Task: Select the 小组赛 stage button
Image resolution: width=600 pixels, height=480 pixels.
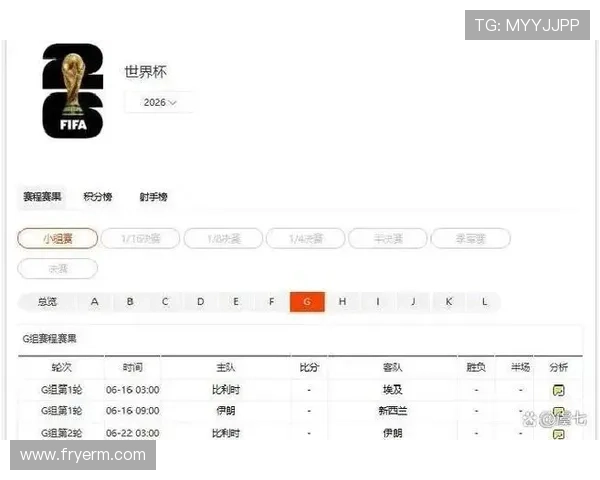Action: 58,238
